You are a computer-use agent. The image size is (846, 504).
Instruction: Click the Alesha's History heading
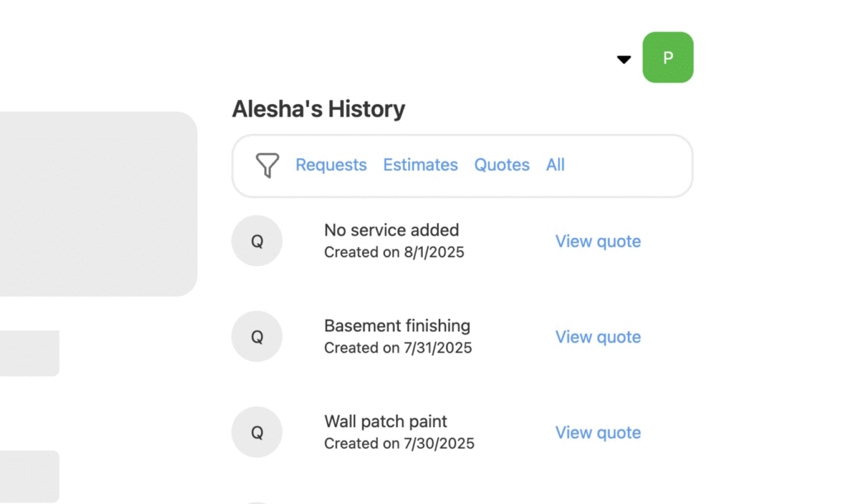pyautogui.click(x=318, y=109)
